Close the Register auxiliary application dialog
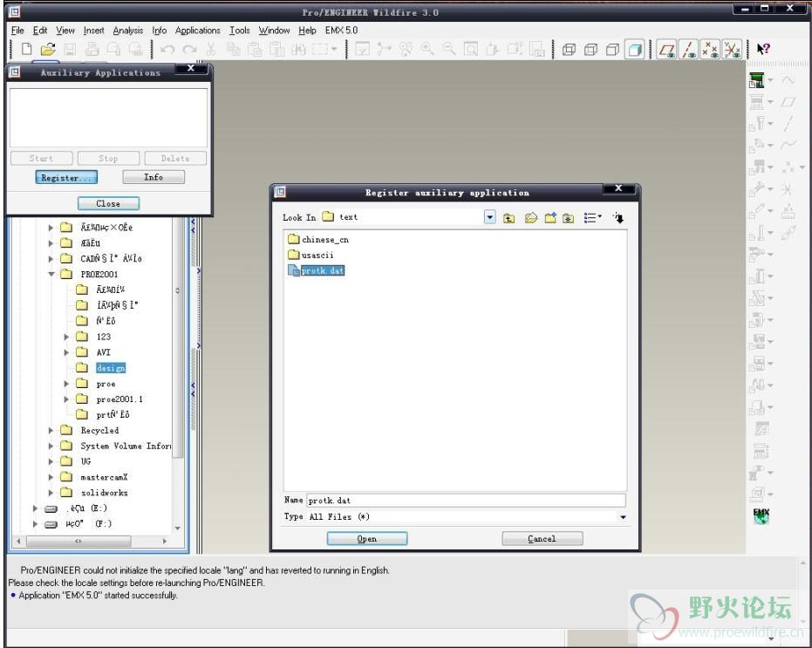The image size is (812, 648). (x=618, y=188)
